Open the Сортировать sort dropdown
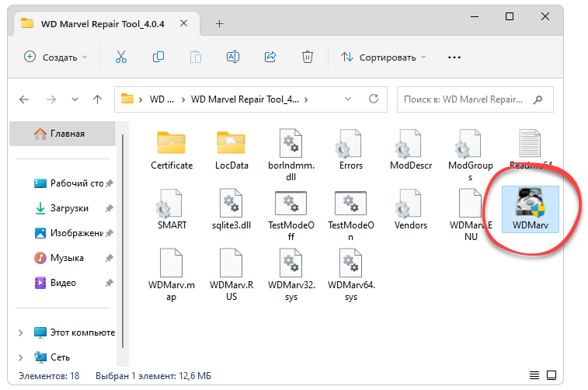 tap(383, 57)
